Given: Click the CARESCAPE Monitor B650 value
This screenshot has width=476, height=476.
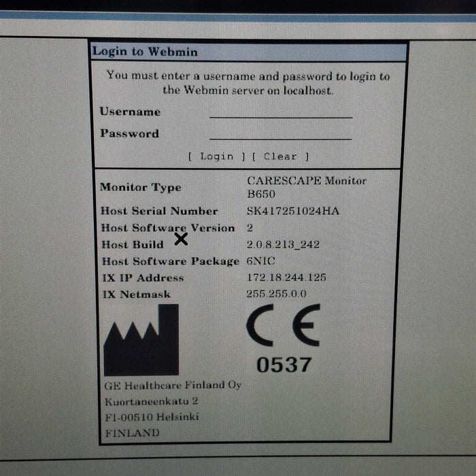Looking at the screenshot, I should (306, 187).
